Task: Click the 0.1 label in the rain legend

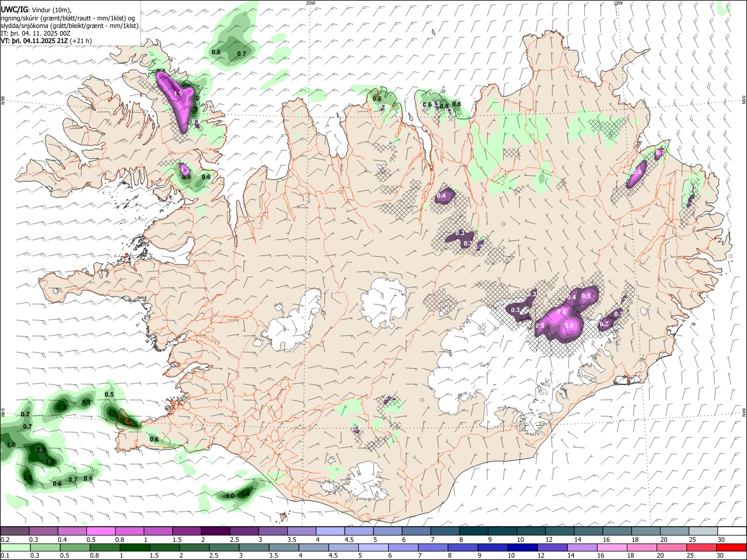Action: [x=5, y=556]
